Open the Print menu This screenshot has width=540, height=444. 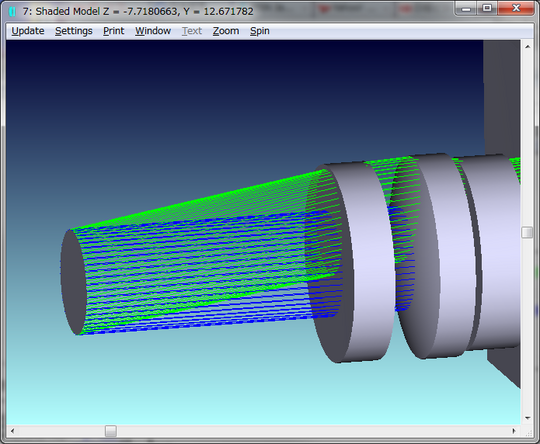[113, 31]
